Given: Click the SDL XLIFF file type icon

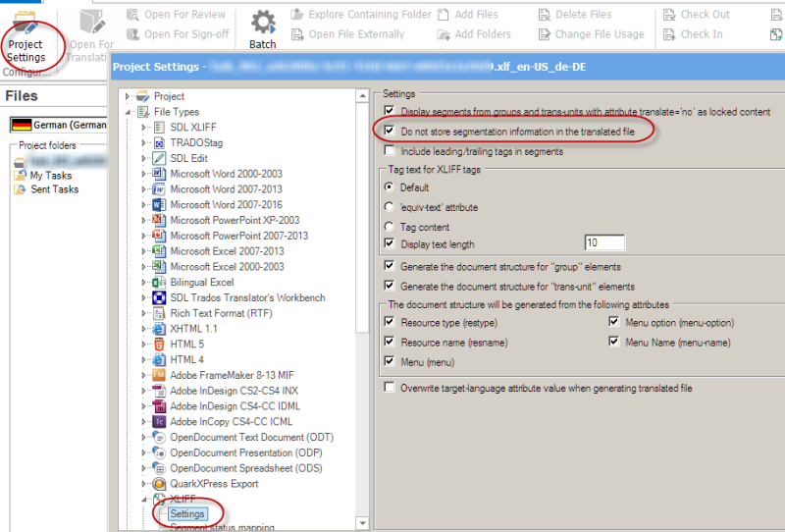Looking at the screenshot, I should (x=159, y=128).
